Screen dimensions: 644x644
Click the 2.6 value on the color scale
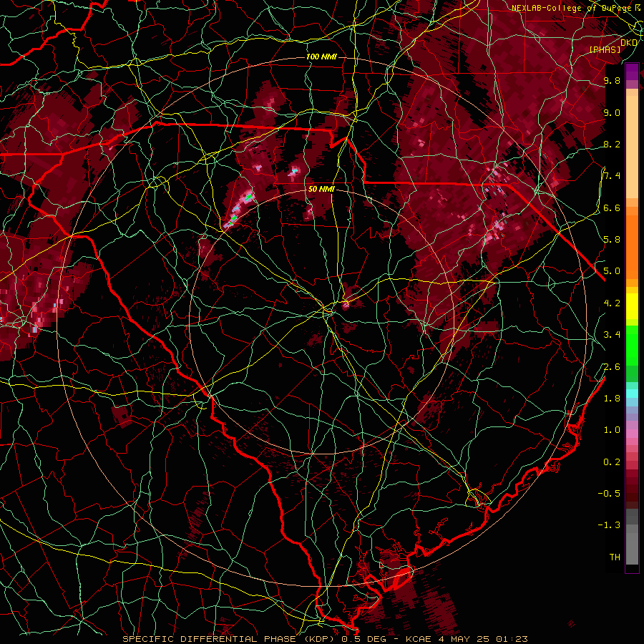coord(612,367)
